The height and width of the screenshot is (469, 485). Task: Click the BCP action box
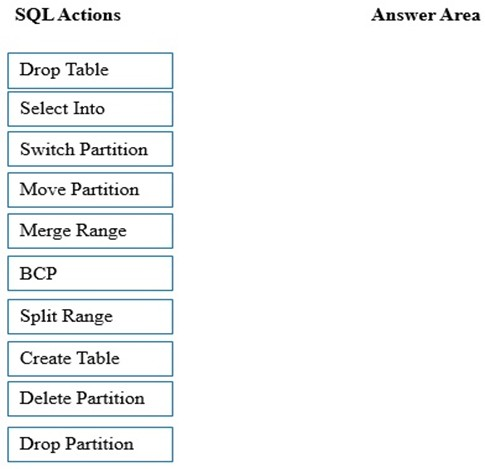[90, 273]
